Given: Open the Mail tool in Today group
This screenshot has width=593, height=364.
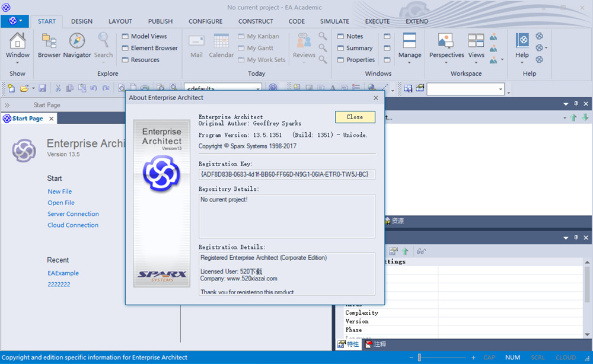Looking at the screenshot, I should coord(196,46).
